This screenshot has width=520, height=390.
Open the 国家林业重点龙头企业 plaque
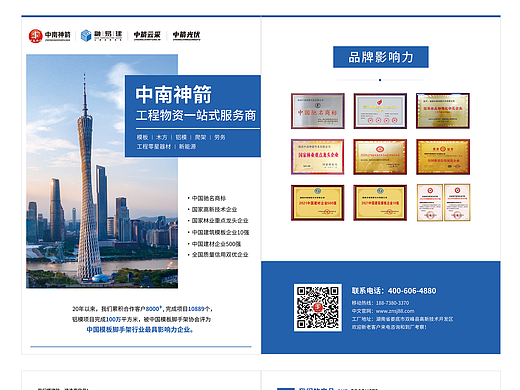[318, 157]
